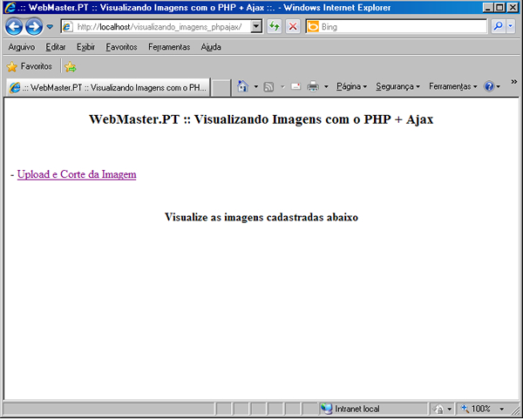Open the Ajuda menu
Viewport: 523px width, 420px height.
[x=211, y=47]
